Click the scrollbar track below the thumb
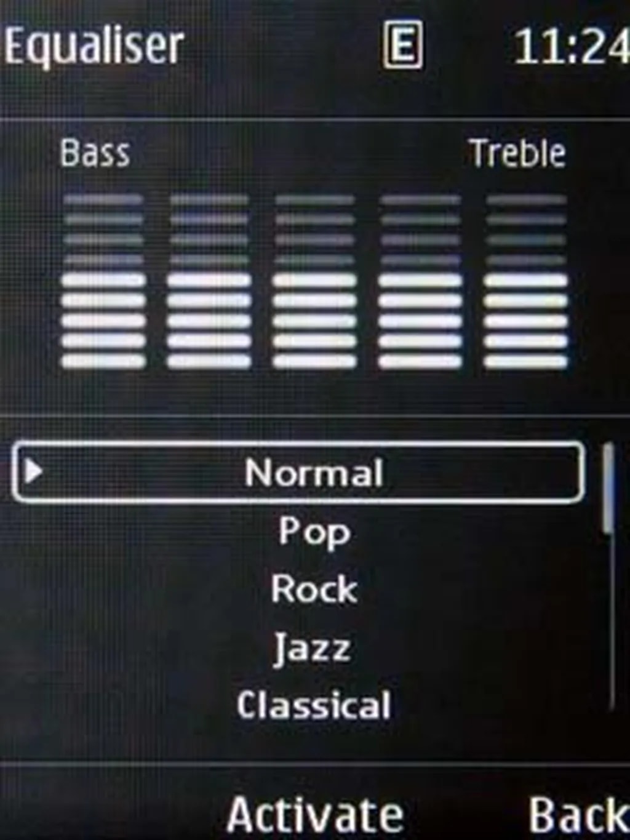Image resolution: width=630 pixels, height=840 pixels. (612, 623)
